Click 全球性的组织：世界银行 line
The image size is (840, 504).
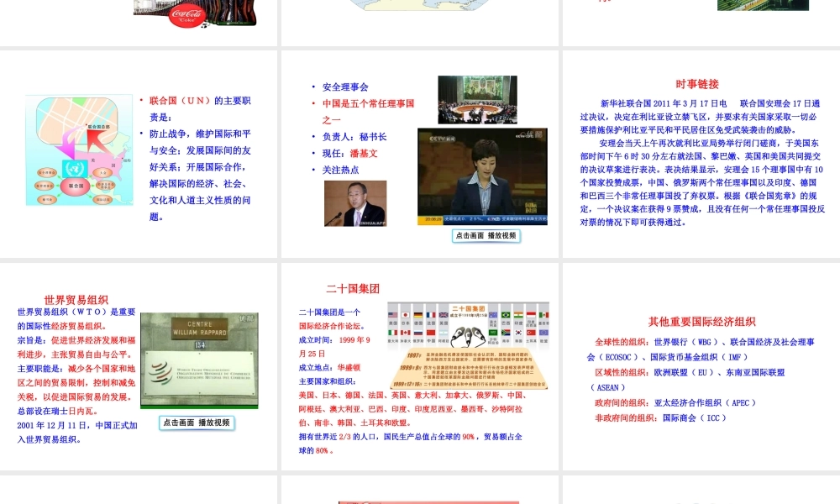click(x=705, y=342)
